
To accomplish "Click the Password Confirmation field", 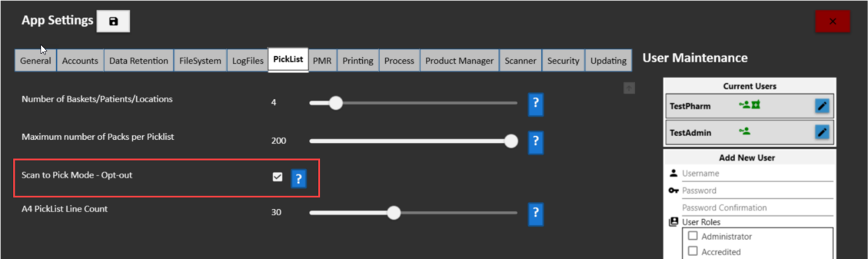I will [756, 208].
